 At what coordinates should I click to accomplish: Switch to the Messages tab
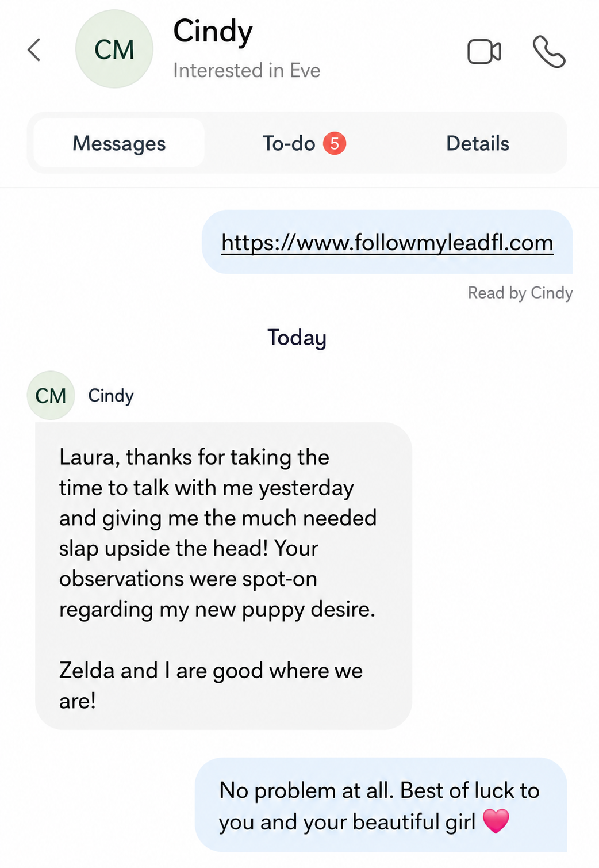(119, 143)
